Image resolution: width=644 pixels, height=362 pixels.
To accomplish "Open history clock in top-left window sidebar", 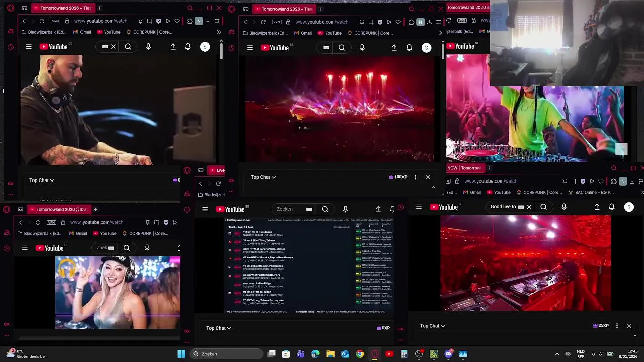I will point(11,47).
